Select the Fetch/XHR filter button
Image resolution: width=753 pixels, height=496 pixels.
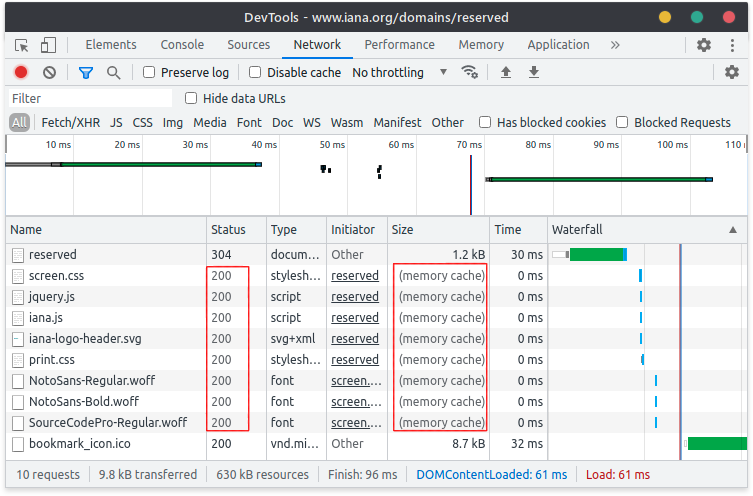[70, 122]
